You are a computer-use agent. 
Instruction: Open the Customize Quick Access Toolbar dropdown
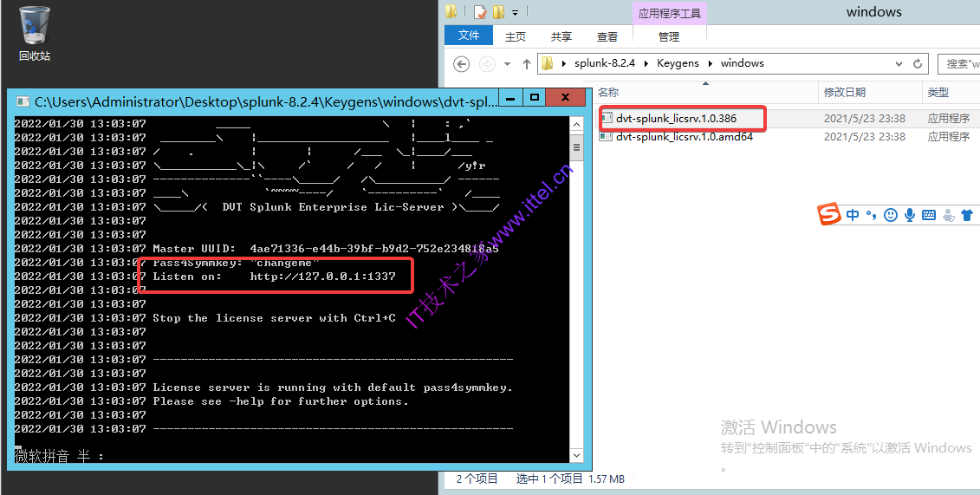point(515,12)
